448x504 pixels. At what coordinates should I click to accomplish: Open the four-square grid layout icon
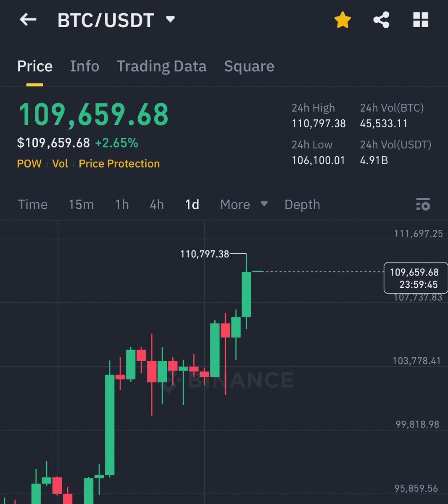click(421, 20)
